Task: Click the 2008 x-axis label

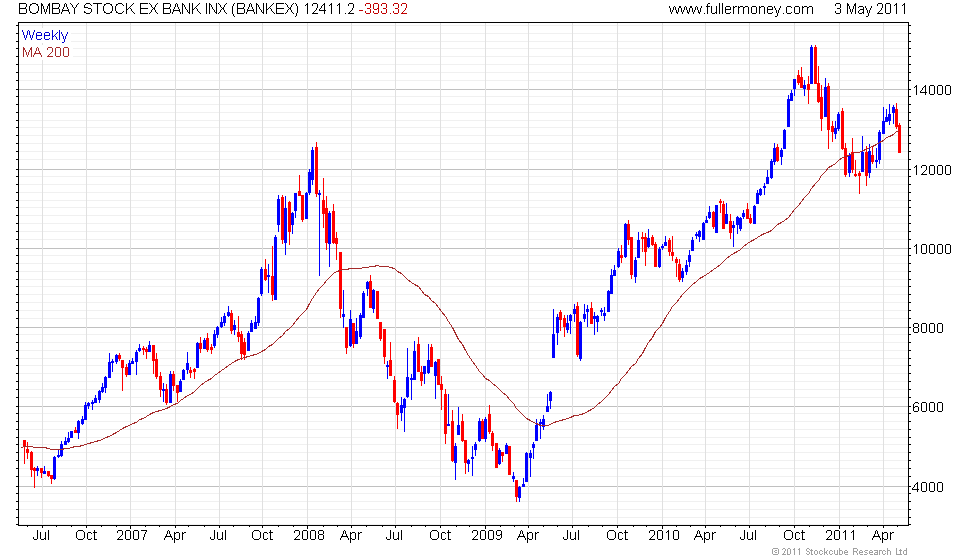Action: coord(309,536)
